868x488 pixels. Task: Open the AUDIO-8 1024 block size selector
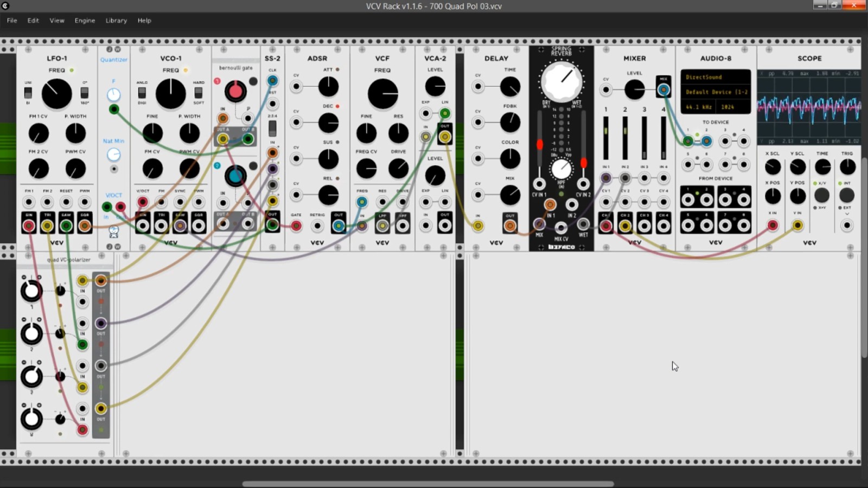coord(733,107)
